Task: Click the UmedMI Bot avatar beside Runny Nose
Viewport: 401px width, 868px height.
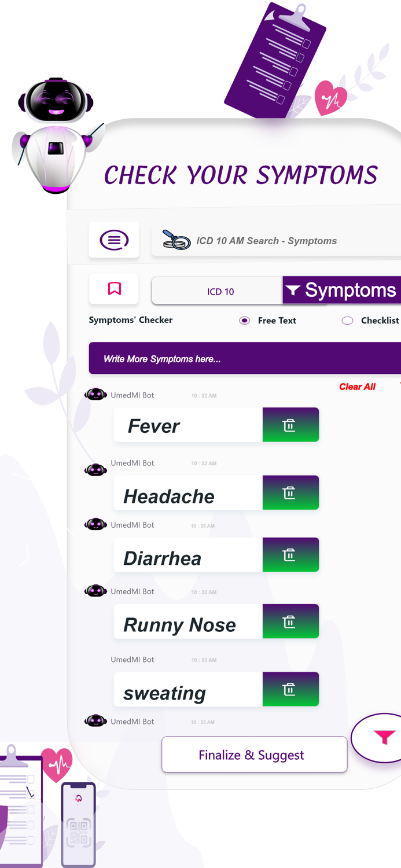Action: point(95,591)
